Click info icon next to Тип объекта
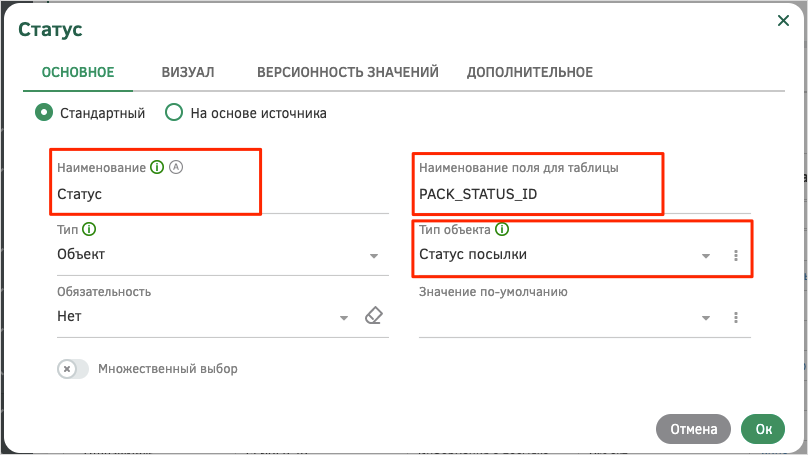The height and width of the screenshot is (455, 808). (502, 229)
